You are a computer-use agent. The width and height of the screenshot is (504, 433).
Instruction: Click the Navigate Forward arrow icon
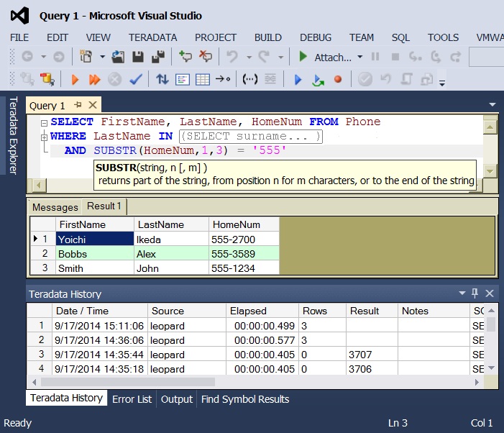tap(58, 58)
